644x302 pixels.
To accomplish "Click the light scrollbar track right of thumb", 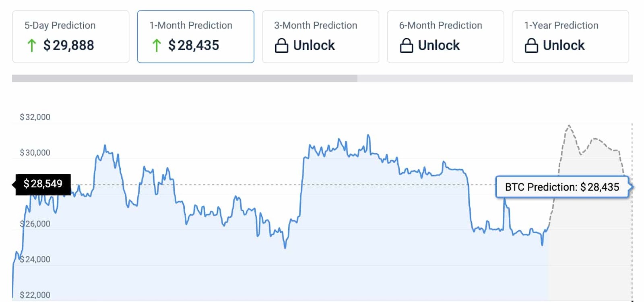I will tap(495, 78).
